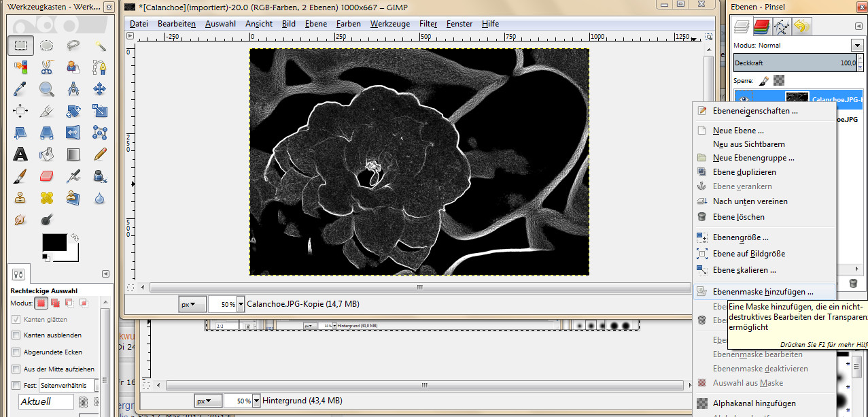Select the Ellipse selection tool

coord(47,46)
